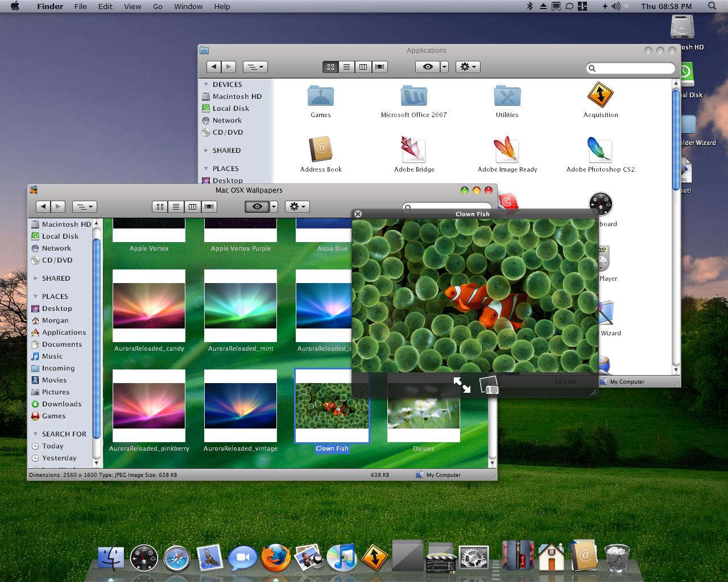Select the Adobe Image Ready icon
The image size is (728, 582).
(507, 150)
